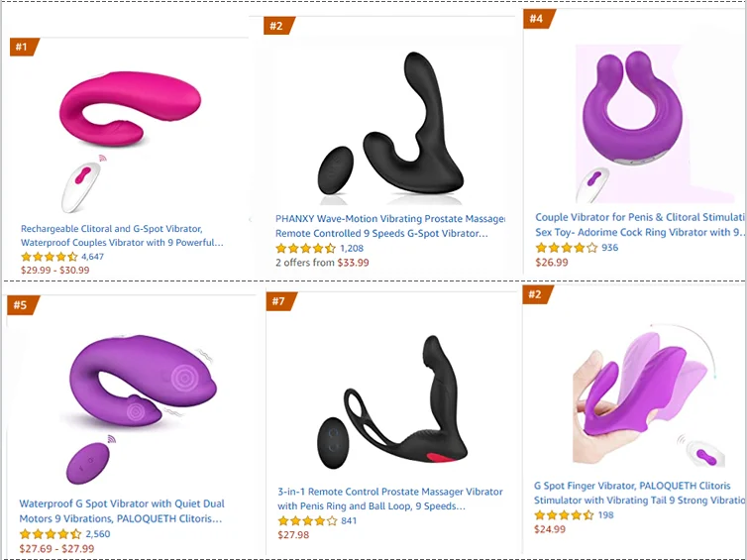Click star rating beside 198 reviews

[x=564, y=515]
